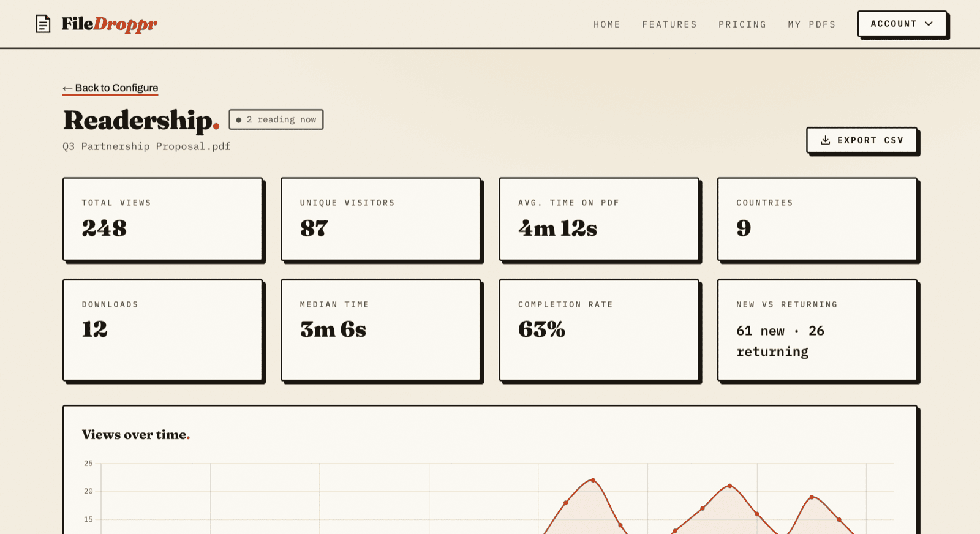Click the FileDroppr document logo icon
The image size is (980, 534).
[x=43, y=24]
